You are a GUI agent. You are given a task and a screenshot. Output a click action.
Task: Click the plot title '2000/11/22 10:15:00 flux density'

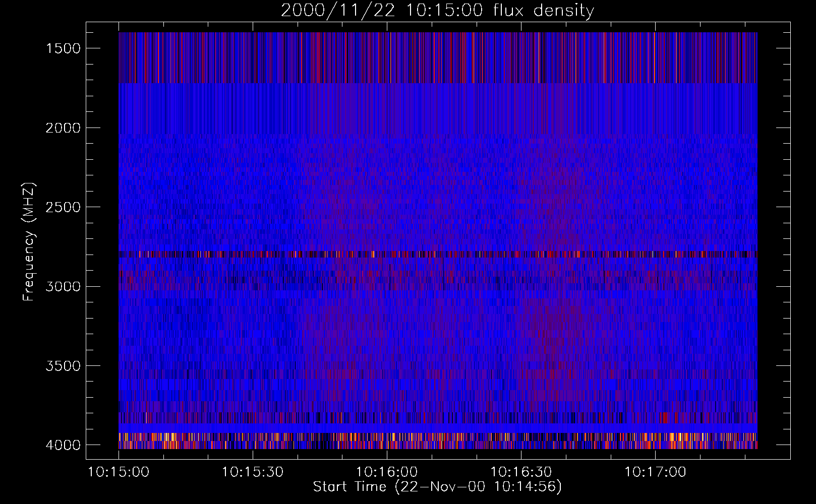[x=437, y=11]
